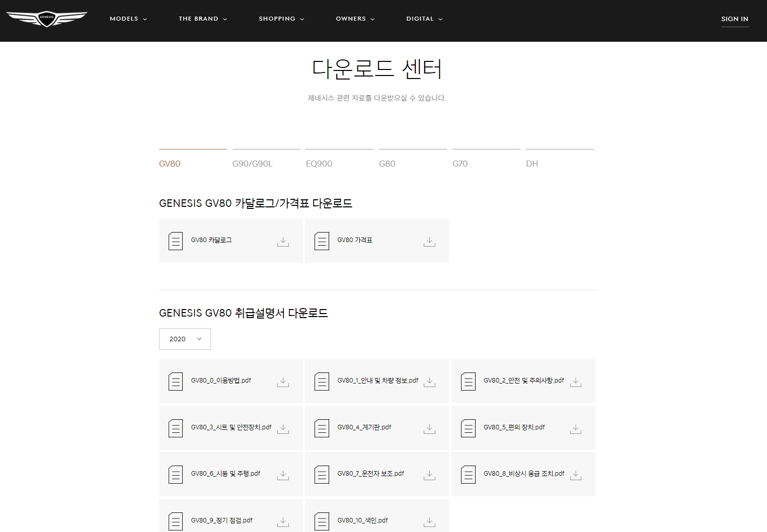The image size is (767, 532).
Task: Click heading GENESIS GV80 취급설명서 다운로드
Action: pyautogui.click(x=244, y=313)
